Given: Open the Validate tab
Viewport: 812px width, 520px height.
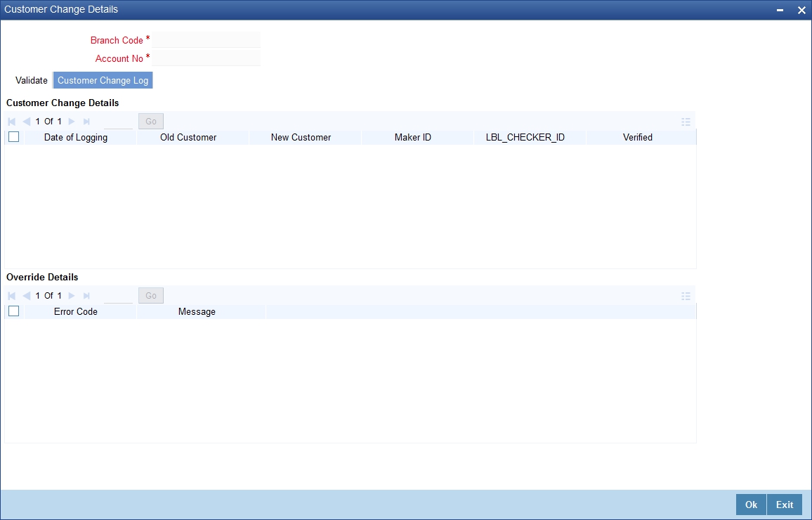Looking at the screenshot, I should pyautogui.click(x=32, y=80).
